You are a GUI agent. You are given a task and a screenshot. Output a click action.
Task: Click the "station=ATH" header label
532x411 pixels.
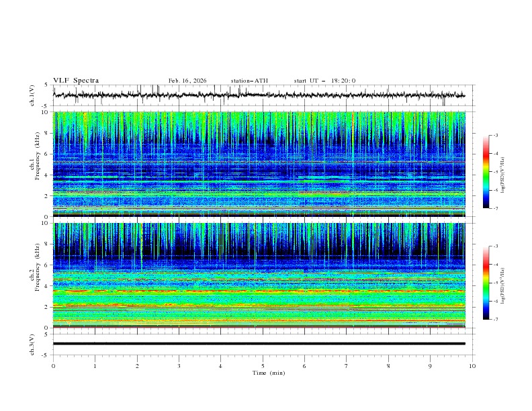(249, 81)
